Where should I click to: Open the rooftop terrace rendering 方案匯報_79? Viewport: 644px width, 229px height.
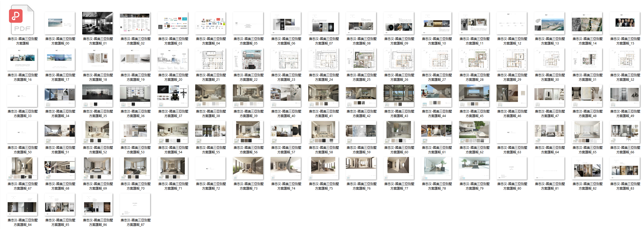(x=474, y=168)
